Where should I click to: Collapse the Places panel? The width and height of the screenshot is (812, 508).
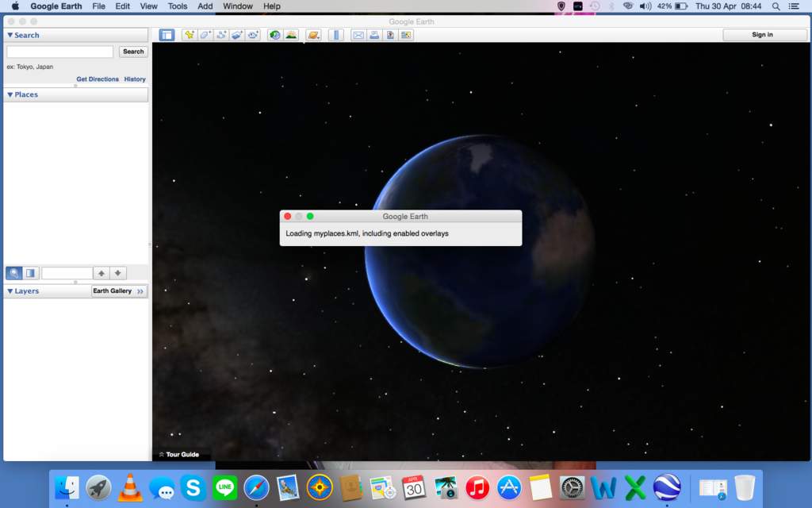[10, 95]
